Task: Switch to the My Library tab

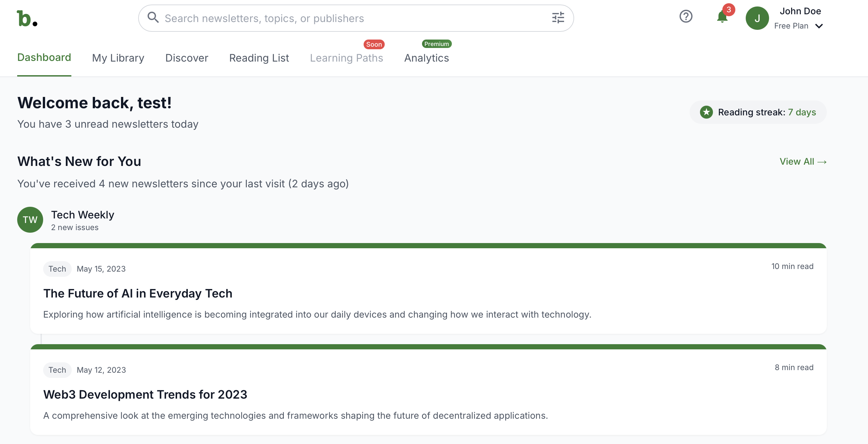Action: 118,58
